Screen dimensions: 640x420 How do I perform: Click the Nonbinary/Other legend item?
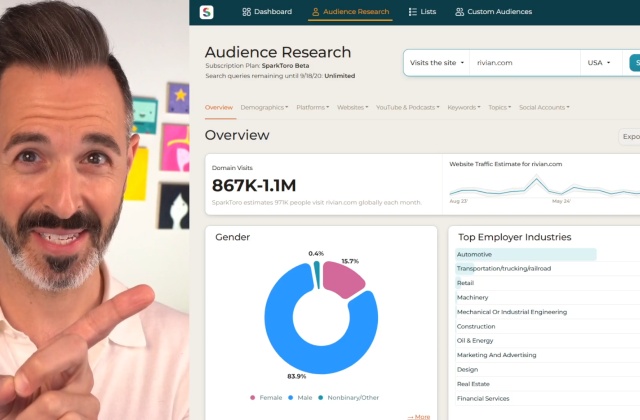pyautogui.click(x=348, y=398)
